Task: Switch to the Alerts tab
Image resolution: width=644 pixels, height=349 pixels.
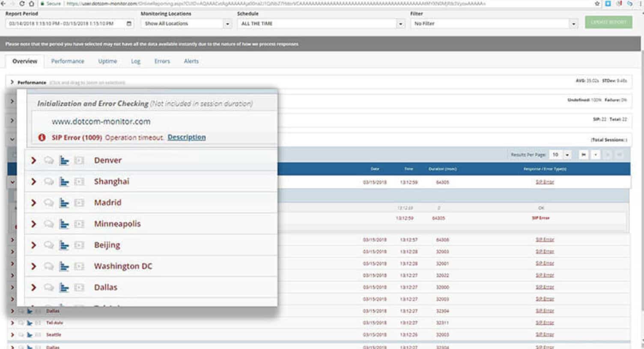Action: [191, 61]
